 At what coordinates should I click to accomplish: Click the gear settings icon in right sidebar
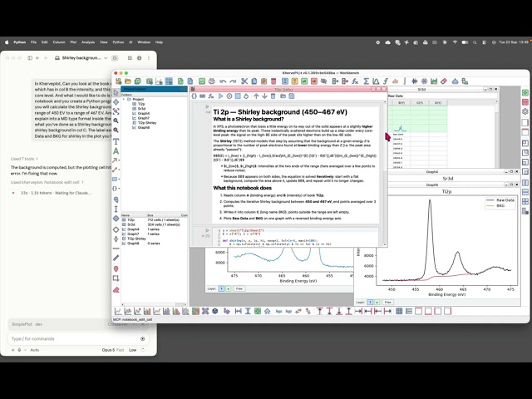tap(525, 111)
